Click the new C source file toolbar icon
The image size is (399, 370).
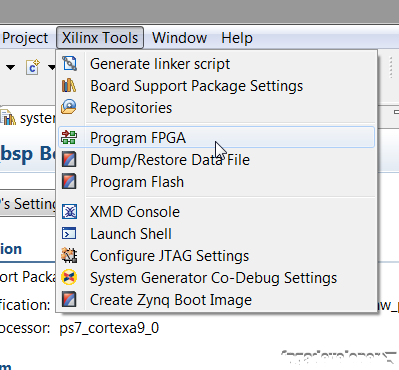(x=33, y=67)
